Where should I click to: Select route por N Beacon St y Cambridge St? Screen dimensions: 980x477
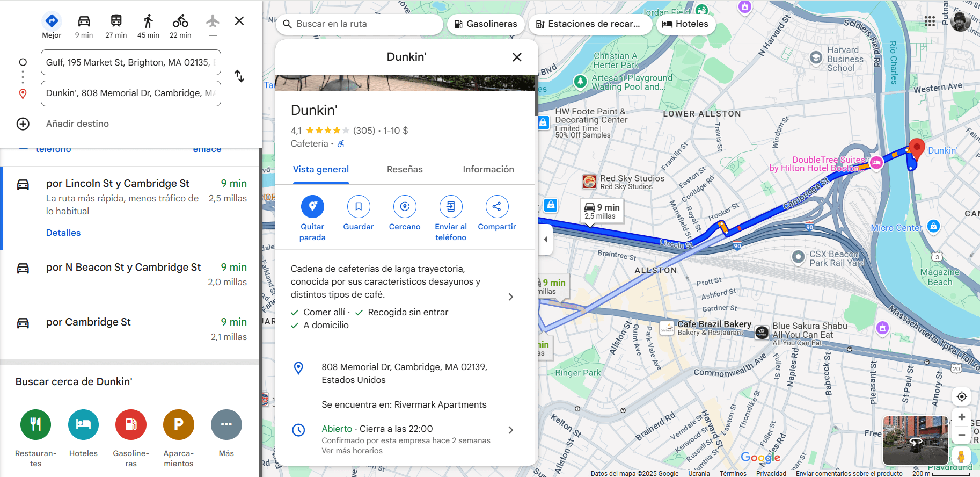[x=130, y=277]
